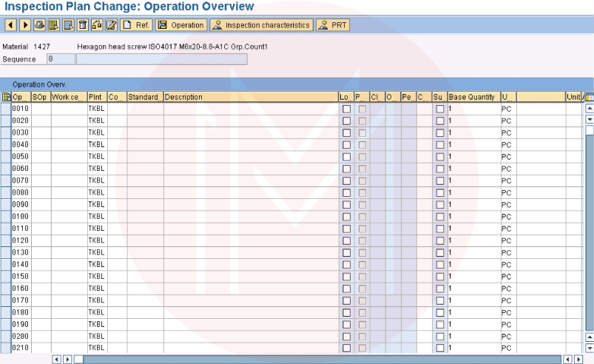This screenshot has width=594, height=364.
Task: Tick the Su checkbox for operation 0020
Action: tap(440, 121)
